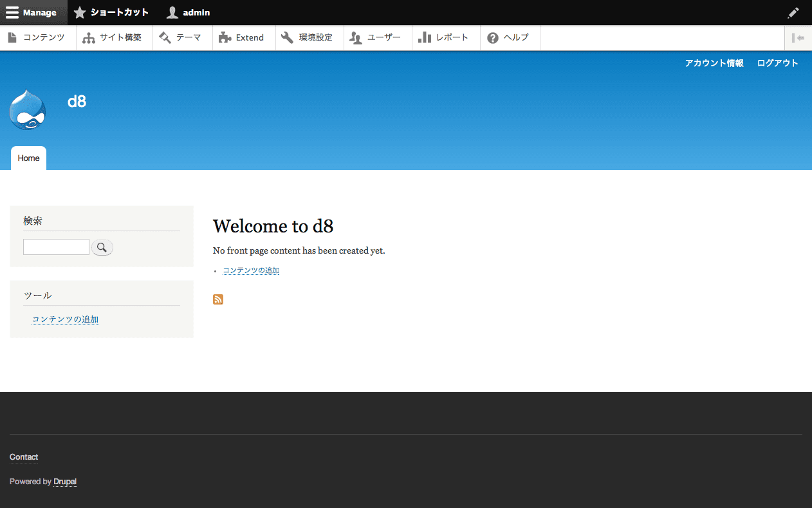The width and height of the screenshot is (812, 508).
Task: Click the Drupal drop logo
Action: [x=28, y=110]
